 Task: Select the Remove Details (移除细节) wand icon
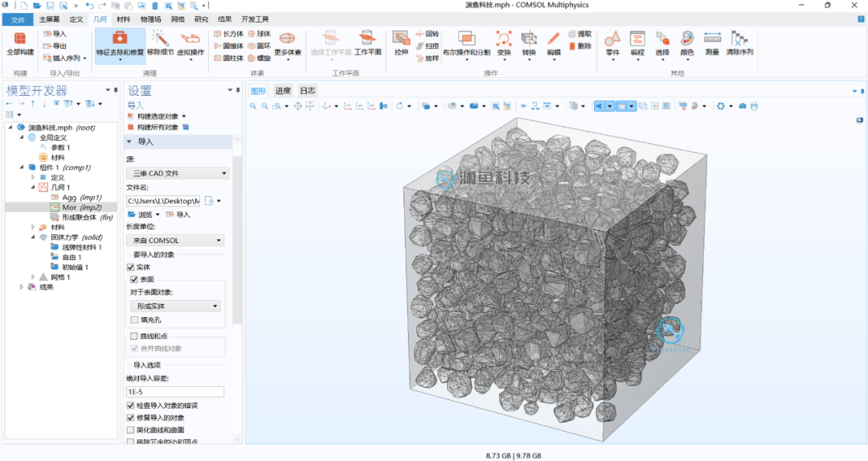160,39
